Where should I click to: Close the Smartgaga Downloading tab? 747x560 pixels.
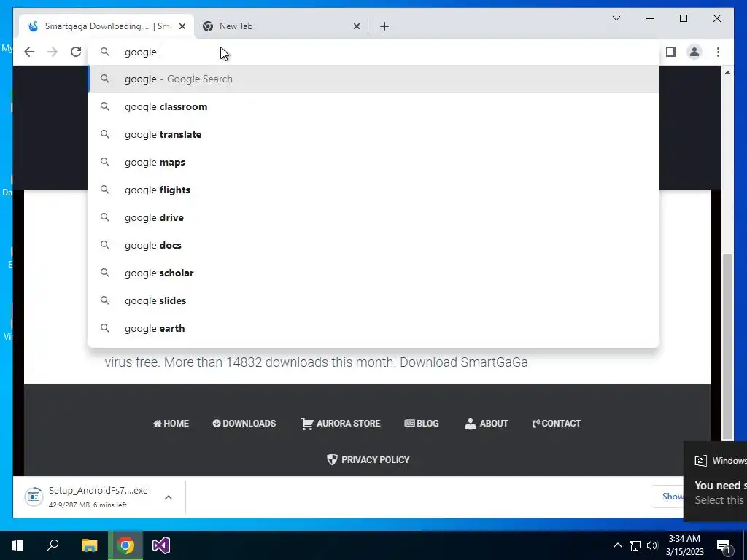pyautogui.click(x=182, y=26)
